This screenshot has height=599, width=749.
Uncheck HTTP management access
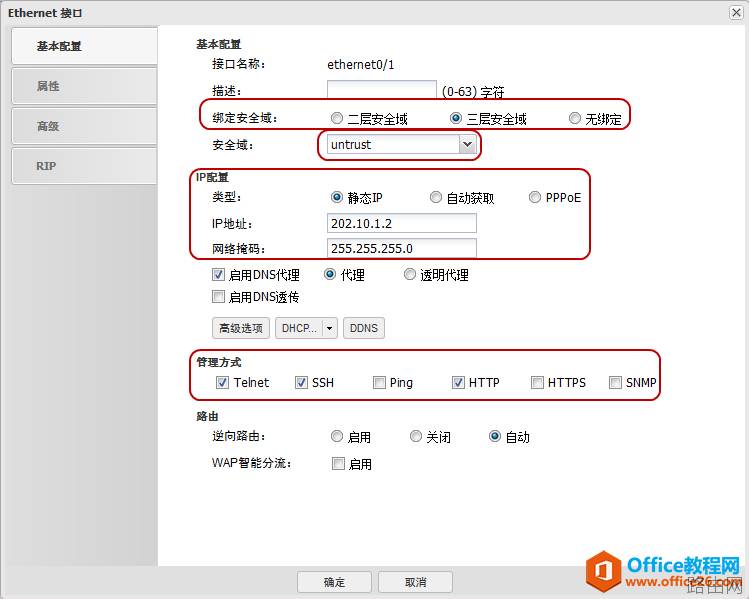pos(458,383)
